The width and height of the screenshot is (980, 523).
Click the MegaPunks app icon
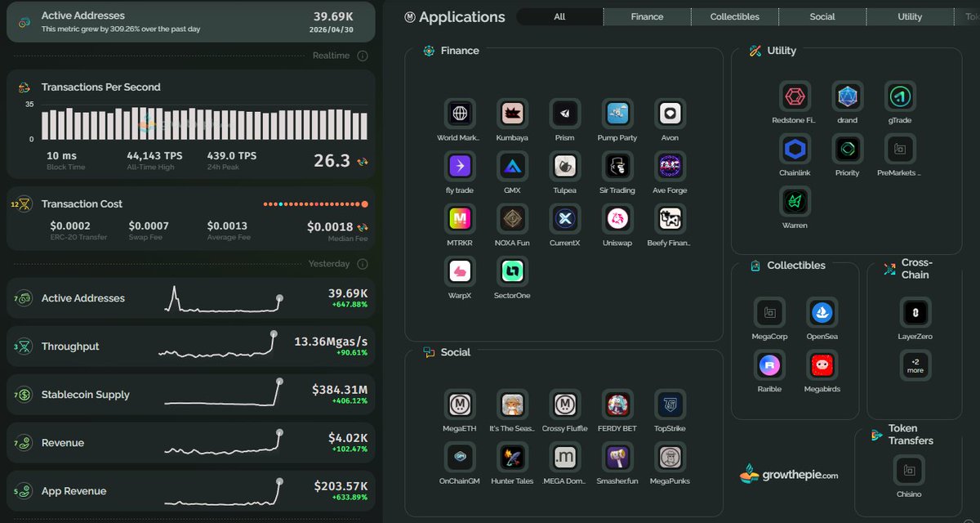click(670, 457)
